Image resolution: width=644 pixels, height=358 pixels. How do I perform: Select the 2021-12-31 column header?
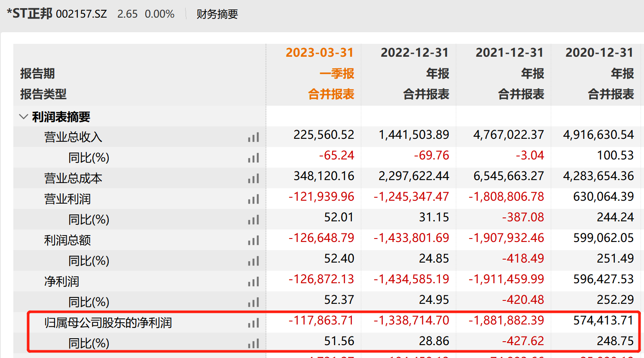(x=510, y=52)
